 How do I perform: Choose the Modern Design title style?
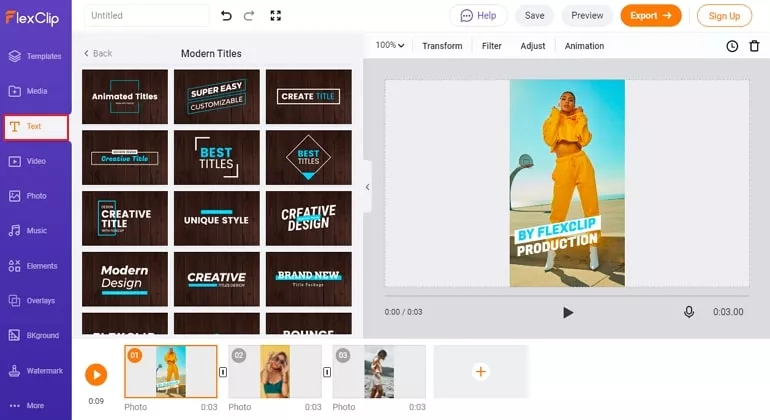[x=125, y=280]
